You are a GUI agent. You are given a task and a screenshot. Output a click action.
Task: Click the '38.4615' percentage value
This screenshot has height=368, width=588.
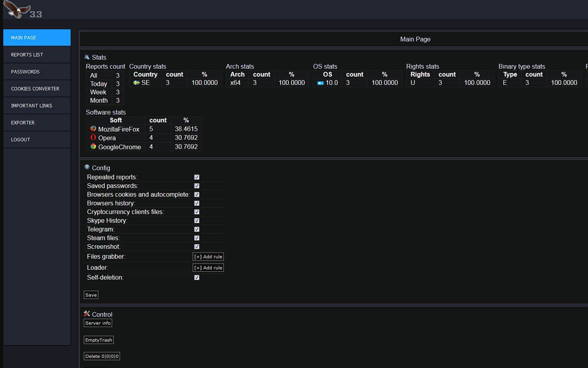pos(186,129)
